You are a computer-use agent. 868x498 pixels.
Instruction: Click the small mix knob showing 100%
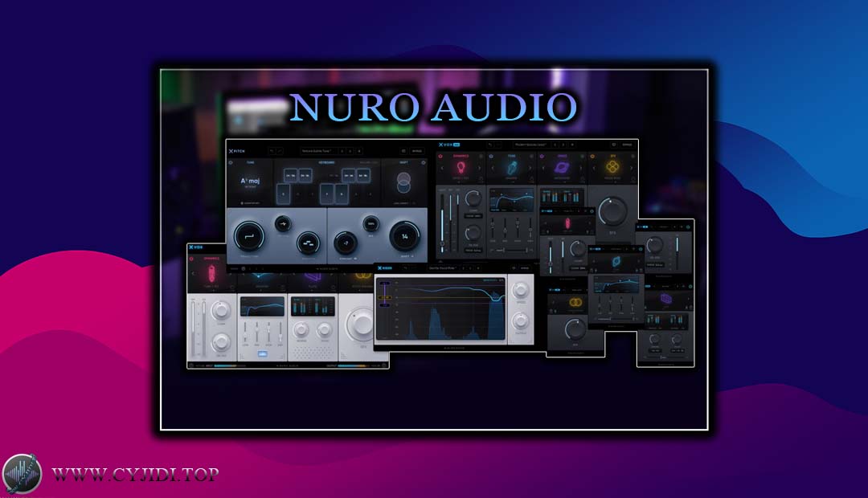coord(371,223)
